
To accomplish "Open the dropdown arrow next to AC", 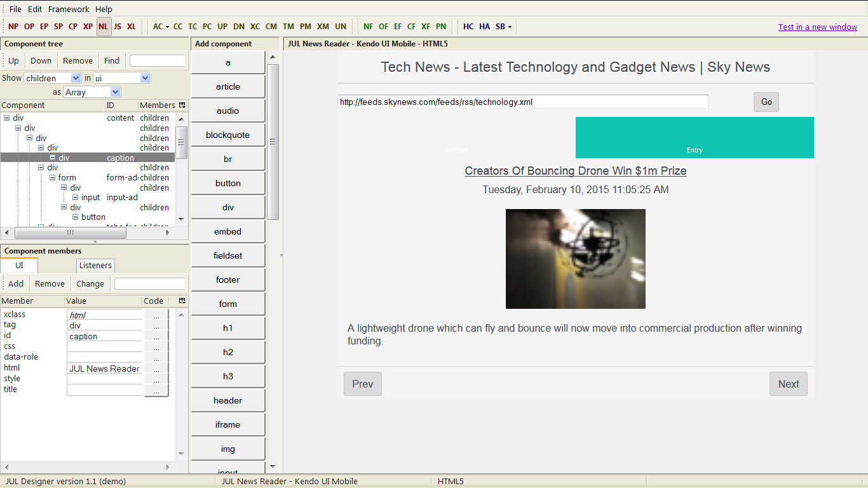I will pos(166,27).
